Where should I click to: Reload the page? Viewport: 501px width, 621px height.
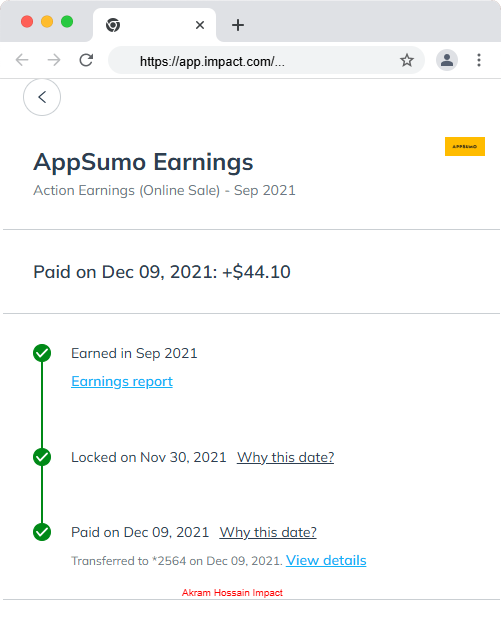coord(86,60)
